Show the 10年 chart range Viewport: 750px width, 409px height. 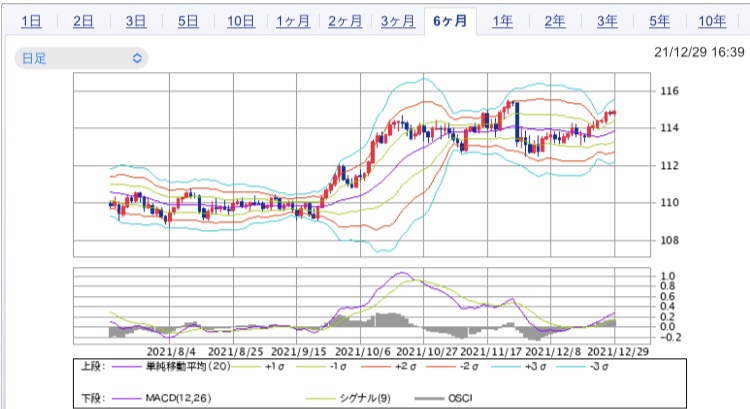point(712,21)
